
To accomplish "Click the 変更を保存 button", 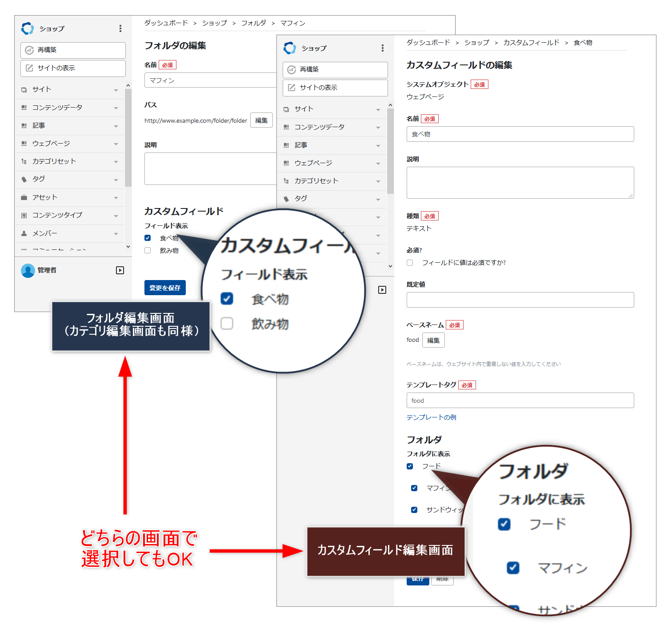I will pos(165,288).
